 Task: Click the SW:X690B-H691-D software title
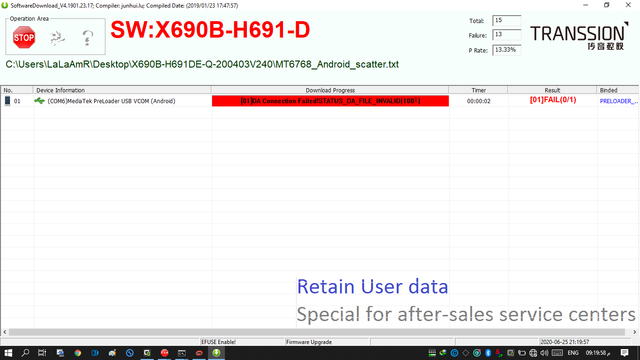pos(210,30)
